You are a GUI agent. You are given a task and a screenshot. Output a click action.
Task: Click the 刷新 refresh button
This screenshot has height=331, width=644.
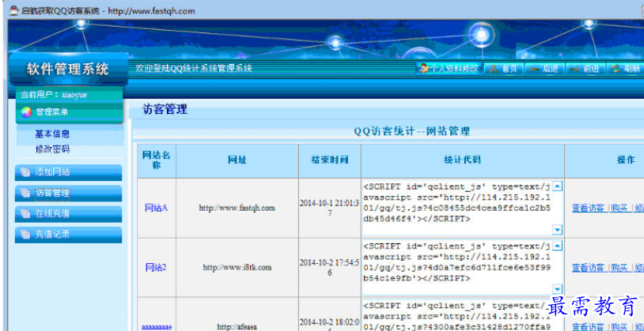625,69
